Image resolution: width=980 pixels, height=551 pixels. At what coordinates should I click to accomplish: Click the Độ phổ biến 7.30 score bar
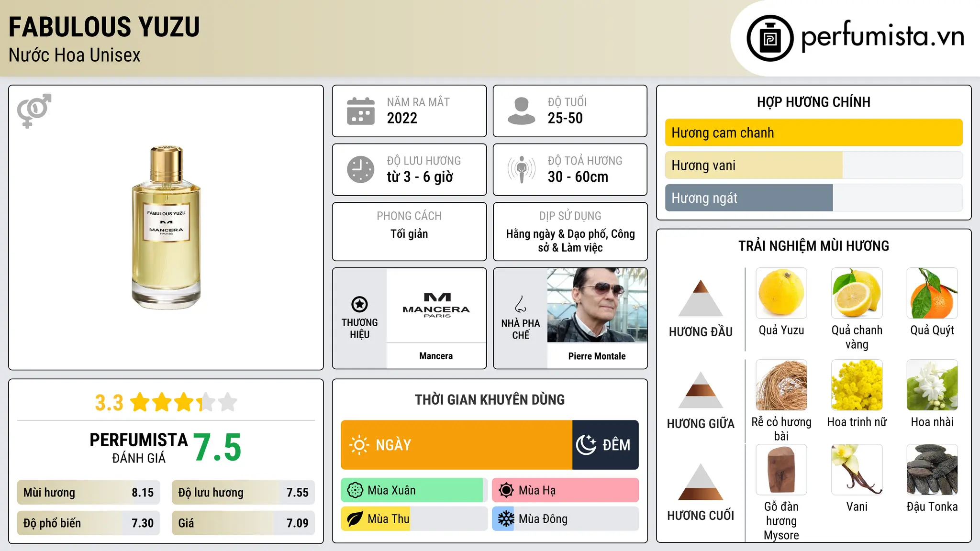pyautogui.click(x=89, y=523)
